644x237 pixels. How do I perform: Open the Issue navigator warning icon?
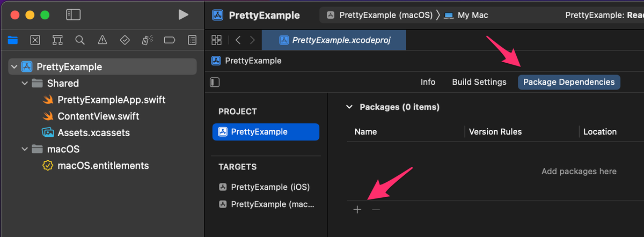pos(102,40)
